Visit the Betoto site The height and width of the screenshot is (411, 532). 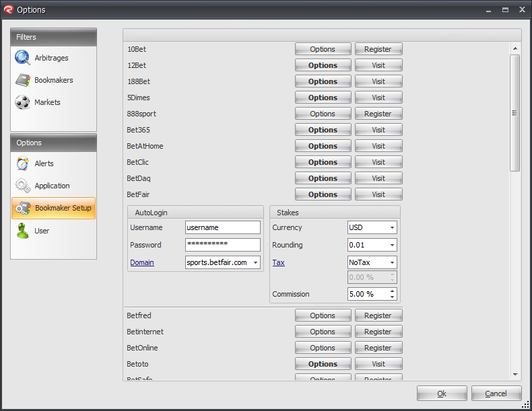point(378,364)
